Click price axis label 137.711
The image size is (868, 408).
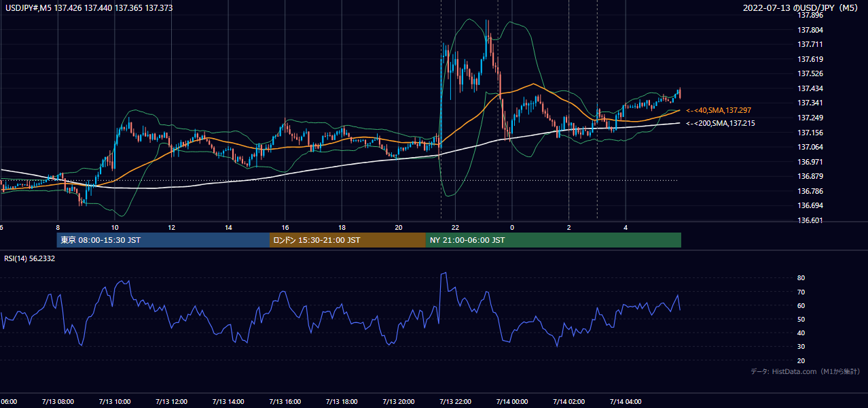pos(810,44)
